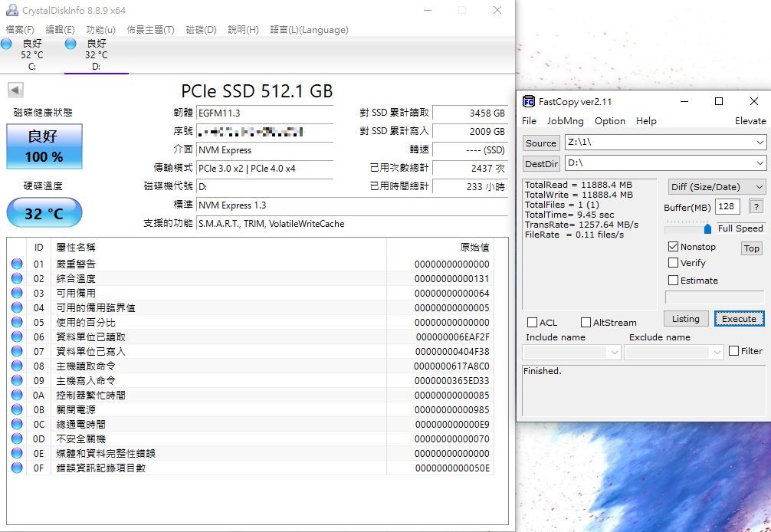Enable the AltStream checkbox
Viewport: 771px width, 532px height.
coord(586,322)
